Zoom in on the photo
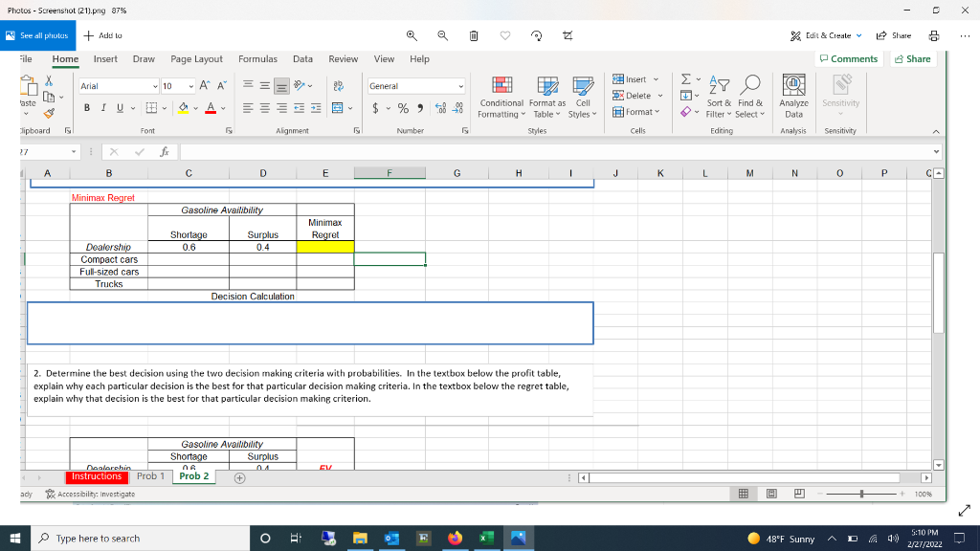This screenshot has width=980, height=551. 411,35
